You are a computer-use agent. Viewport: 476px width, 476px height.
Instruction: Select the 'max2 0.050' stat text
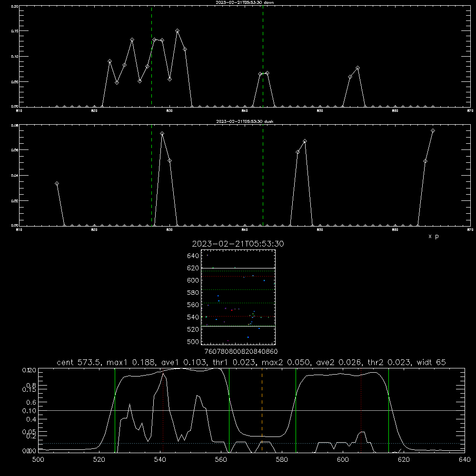(x=286, y=362)
